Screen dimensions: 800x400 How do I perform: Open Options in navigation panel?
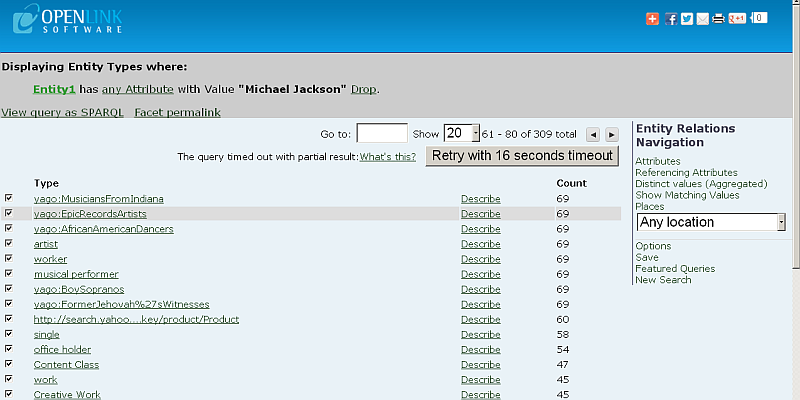coord(653,246)
